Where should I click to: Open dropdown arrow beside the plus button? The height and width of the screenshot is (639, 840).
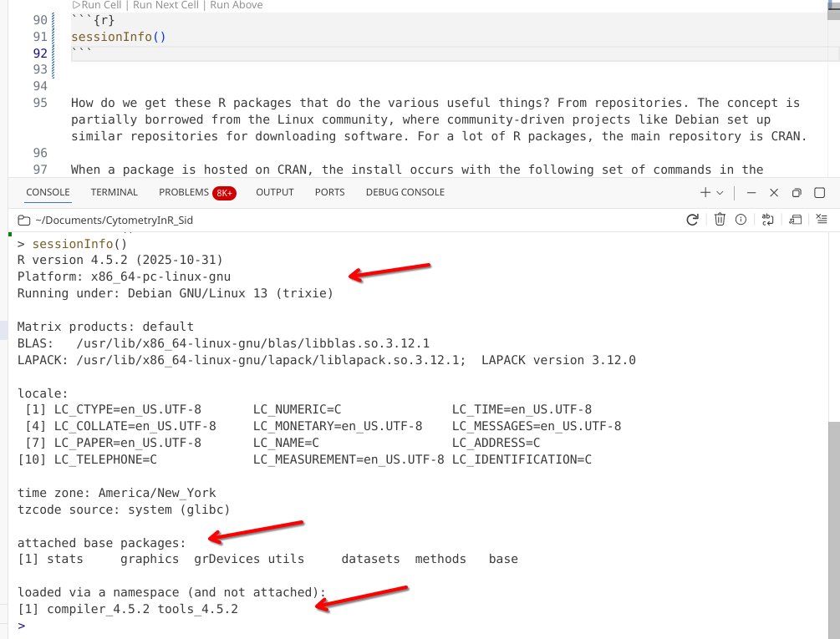click(x=720, y=193)
